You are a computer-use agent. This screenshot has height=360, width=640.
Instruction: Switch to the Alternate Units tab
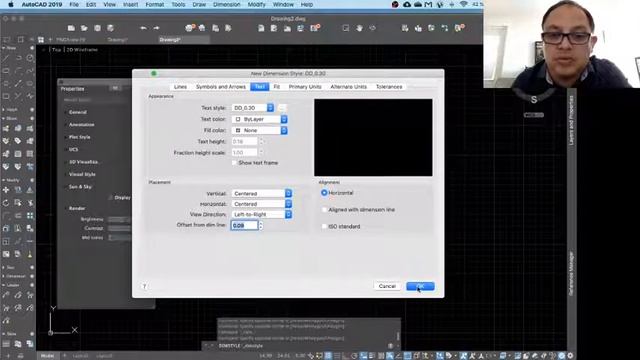pos(349,87)
